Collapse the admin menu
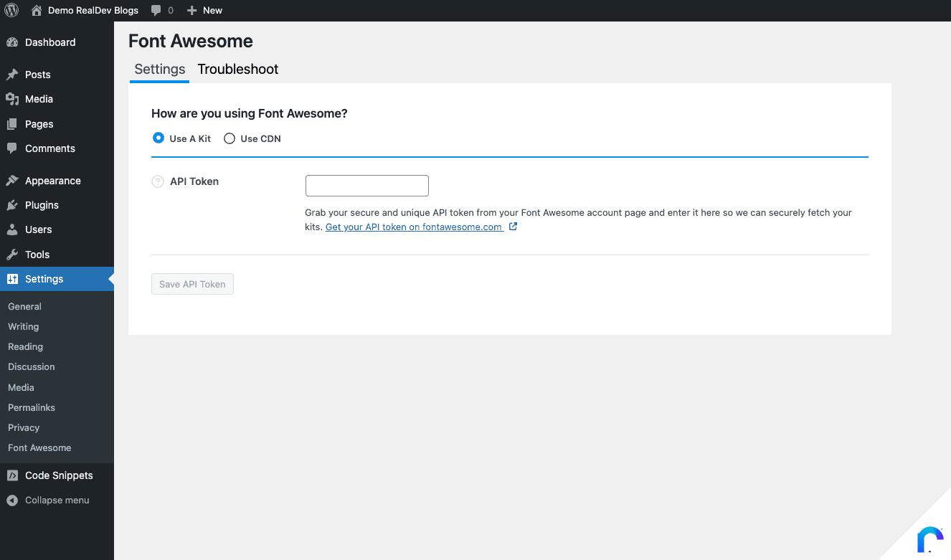The height and width of the screenshot is (560, 951). [x=57, y=500]
